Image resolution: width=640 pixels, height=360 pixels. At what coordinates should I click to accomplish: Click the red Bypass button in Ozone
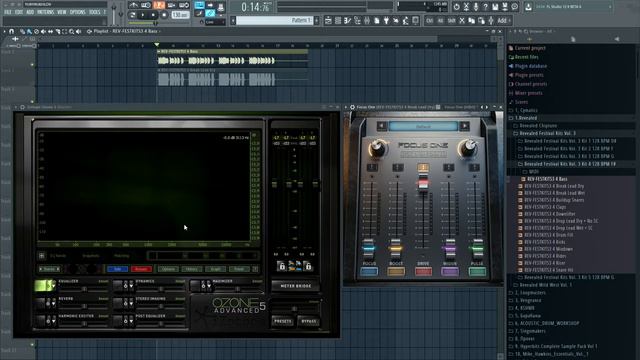click(x=141, y=269)
